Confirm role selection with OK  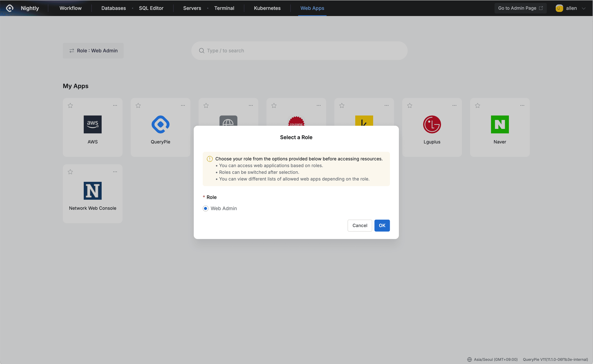382,225
